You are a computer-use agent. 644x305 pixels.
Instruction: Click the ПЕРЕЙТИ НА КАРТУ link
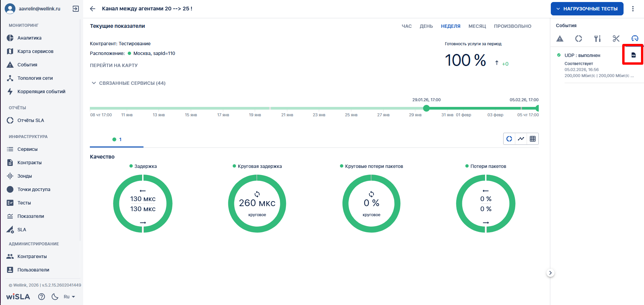(114, 65)
